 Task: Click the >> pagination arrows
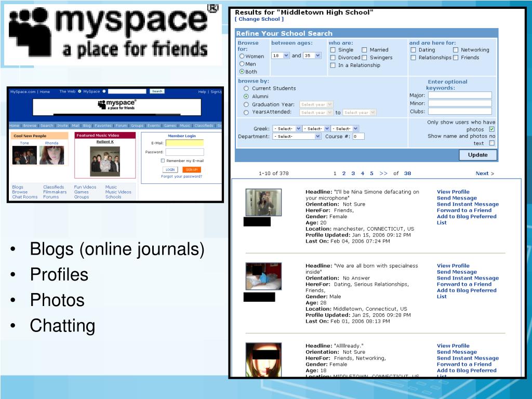pyautogui.click(x=383, y=174)
